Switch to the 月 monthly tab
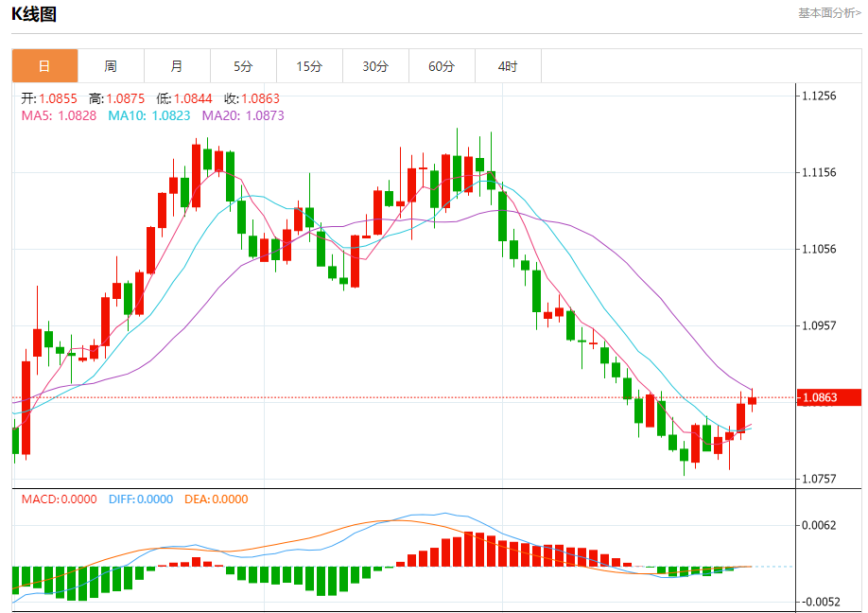Image resolution: width=868 pixels, height=613 pixels. click(x=177, y=66)
